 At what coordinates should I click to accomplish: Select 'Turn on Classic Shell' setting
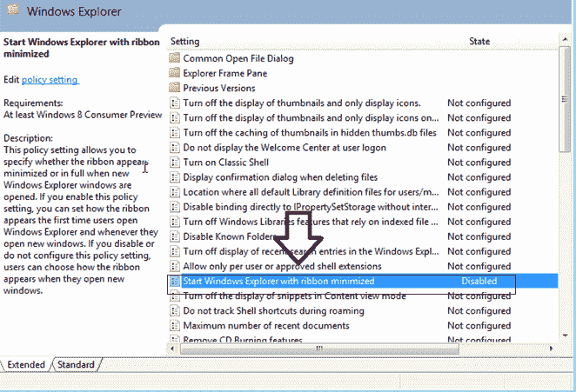coord(226,163)
